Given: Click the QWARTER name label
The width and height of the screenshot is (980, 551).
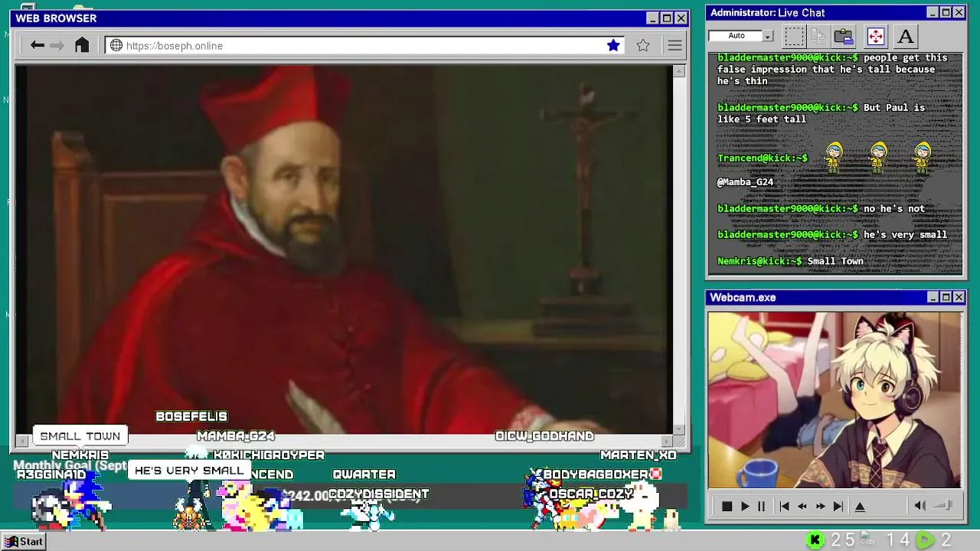Looking at the screenshot, I should (x=364, y=474).
